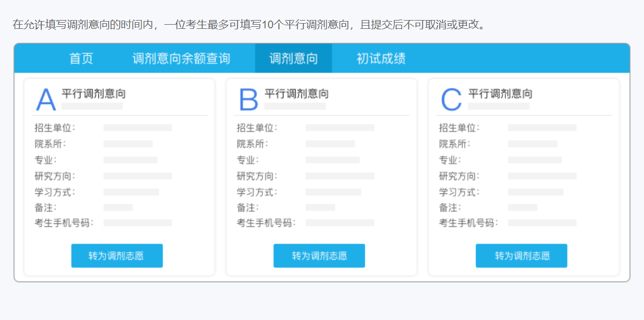644x320 pixels.
Task: Select the 调剂意向 tab
Action: [x=293, y=58]
